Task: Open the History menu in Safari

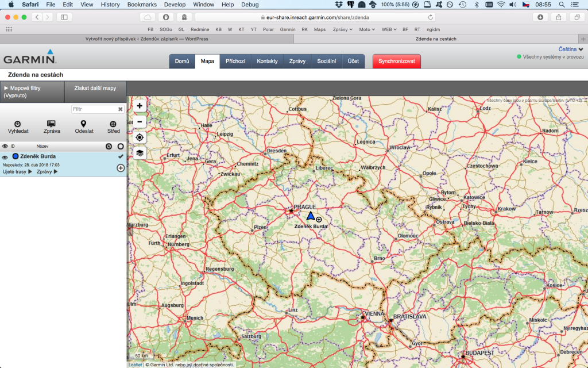Action: (110, 5)
